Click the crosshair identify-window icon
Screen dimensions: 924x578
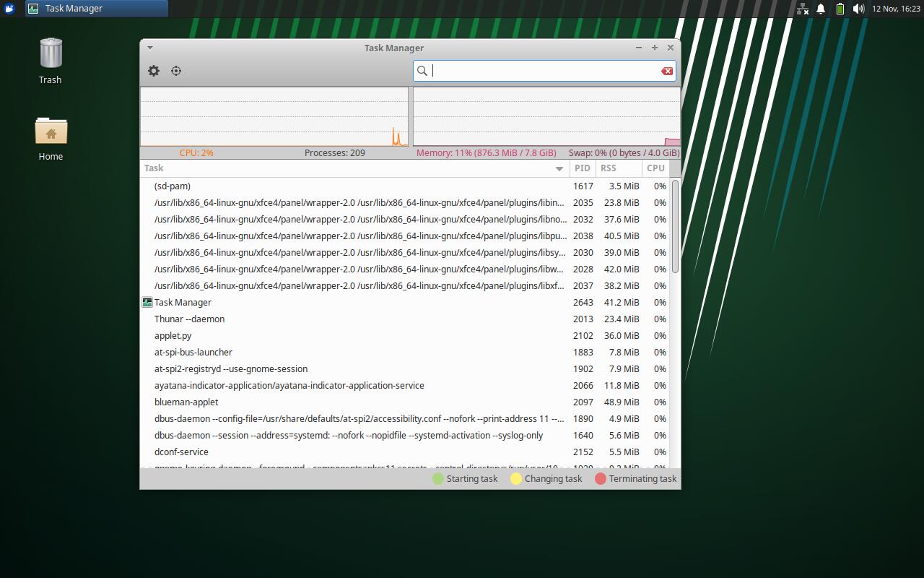point(176,71)
